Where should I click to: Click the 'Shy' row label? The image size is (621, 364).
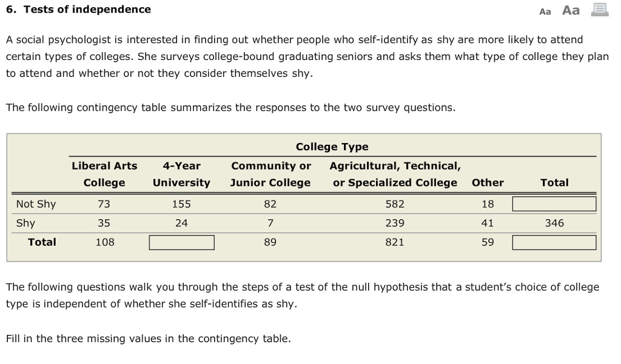25,223
